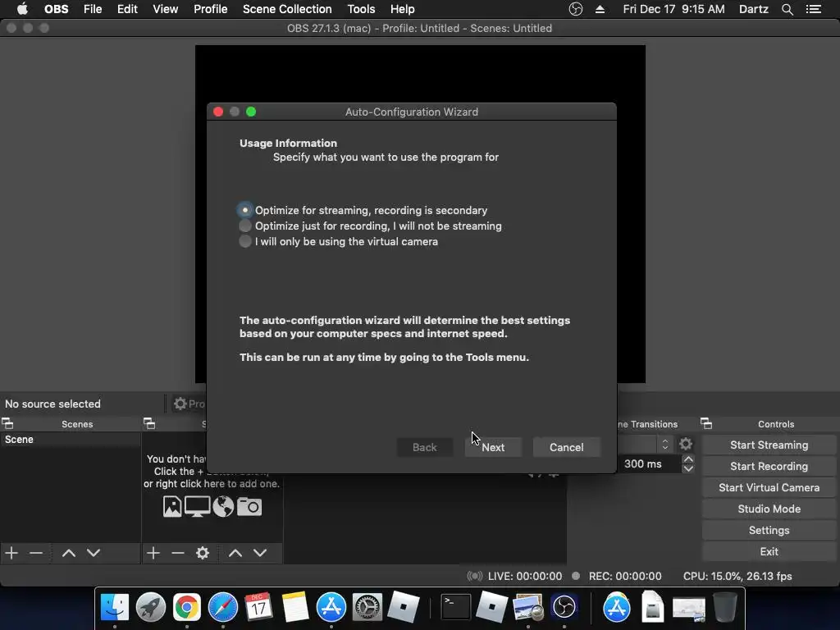Open the Calendar icon in the Dock
840x630 pixels.
258,608
